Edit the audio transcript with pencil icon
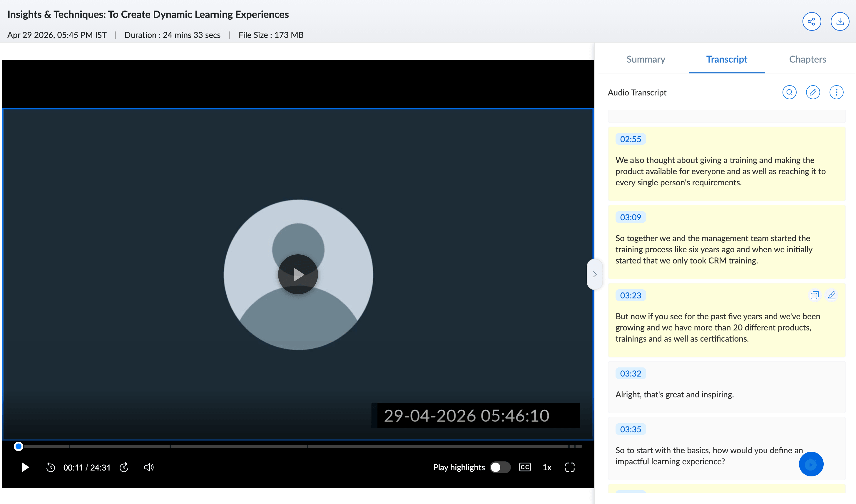 coord(812,92)
